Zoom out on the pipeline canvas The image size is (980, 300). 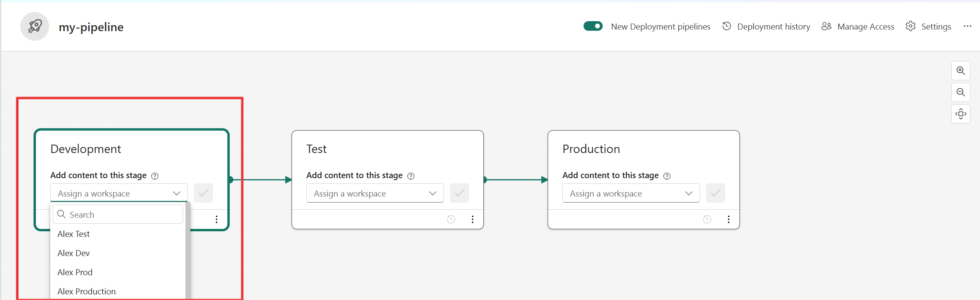click(960, 92)
